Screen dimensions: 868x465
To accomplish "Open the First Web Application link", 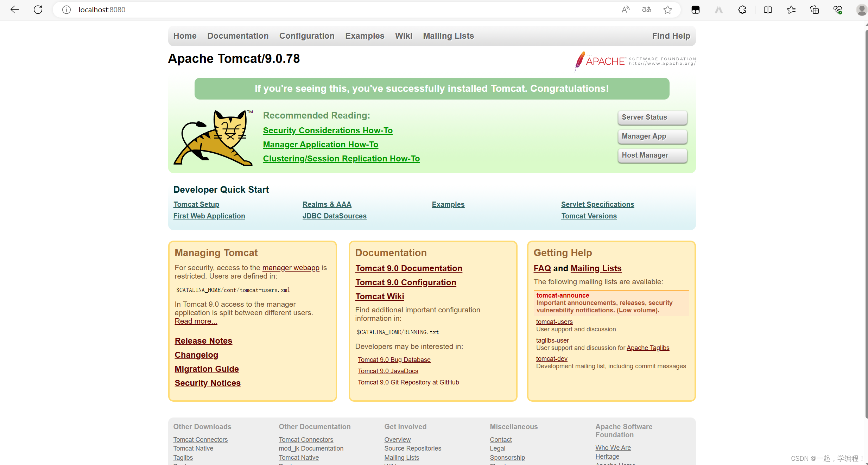I will tap(209, 216).
